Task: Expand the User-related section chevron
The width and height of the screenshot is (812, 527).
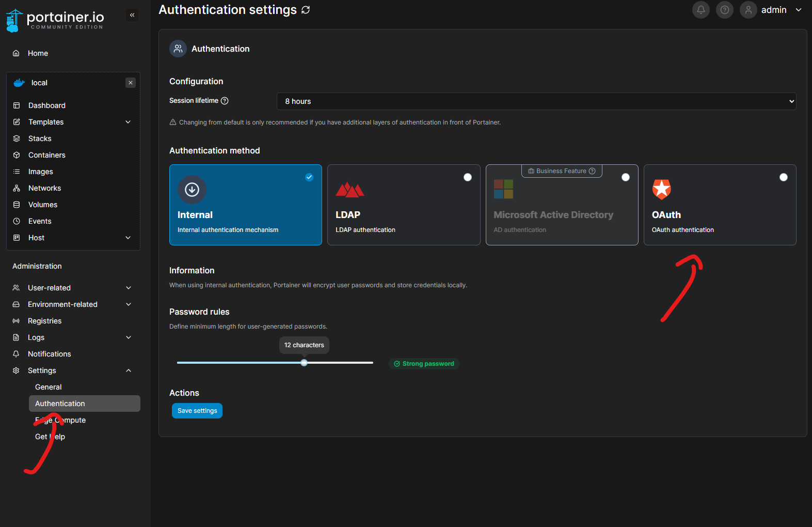Action: (x=129, y=288)
